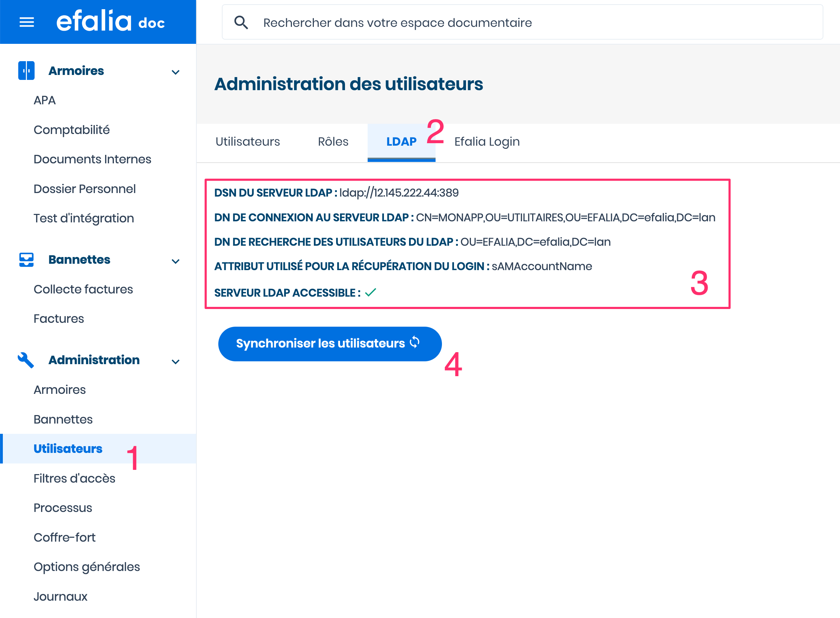The height and width of the screenshot is (618, 840).
Task: Click the sync arrows icon on button
Action: pos(415,342)
